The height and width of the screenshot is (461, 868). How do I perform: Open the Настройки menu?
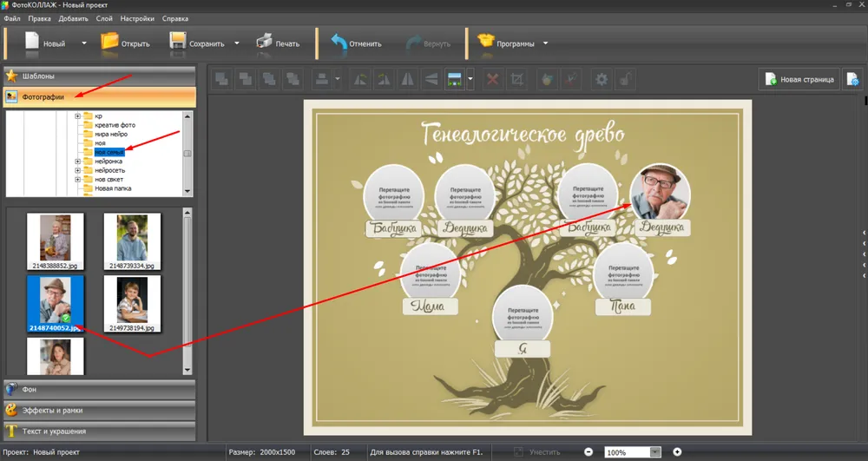(x=138, y=18)
